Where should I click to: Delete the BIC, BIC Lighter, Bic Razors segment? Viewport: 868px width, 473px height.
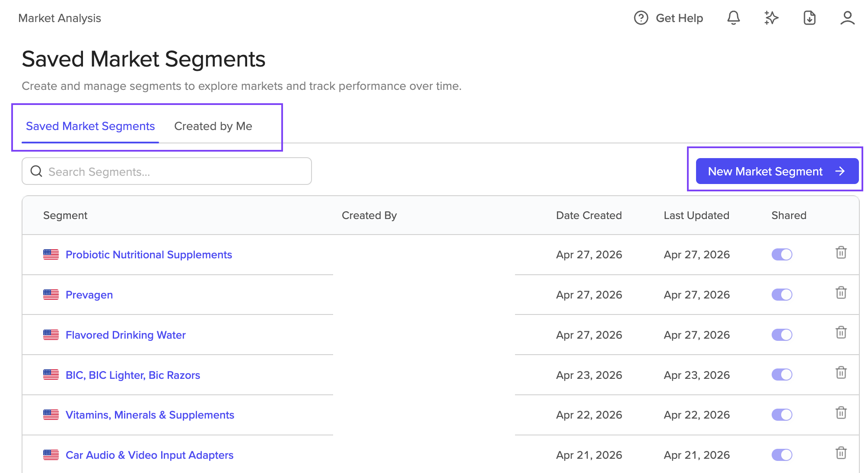click(841, 372)
